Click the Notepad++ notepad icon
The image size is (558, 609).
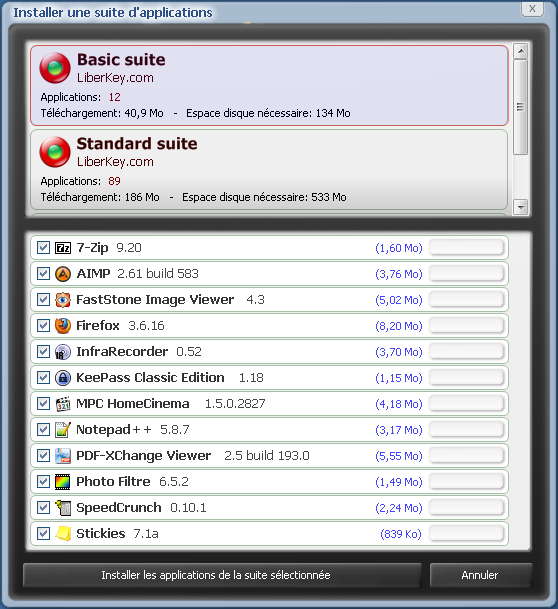(63, 430)
